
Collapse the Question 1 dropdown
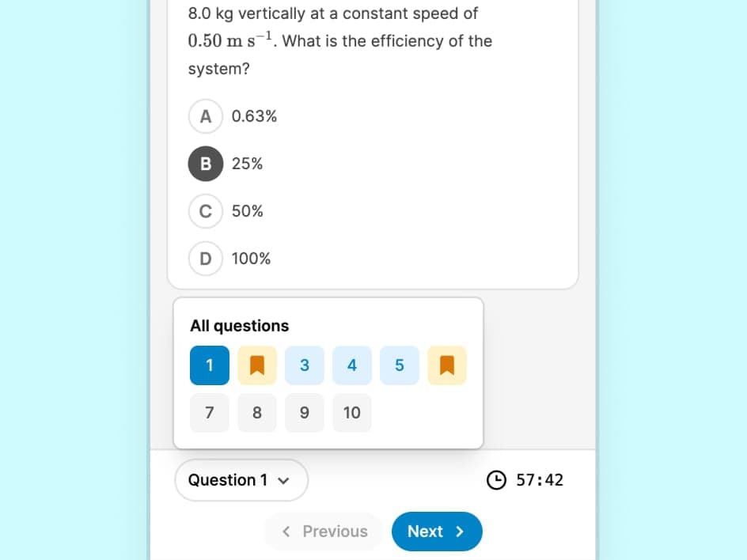click(x=241, y=480)
